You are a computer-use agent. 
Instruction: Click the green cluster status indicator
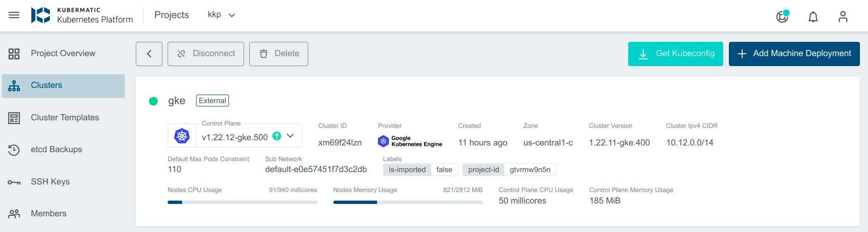153,101
